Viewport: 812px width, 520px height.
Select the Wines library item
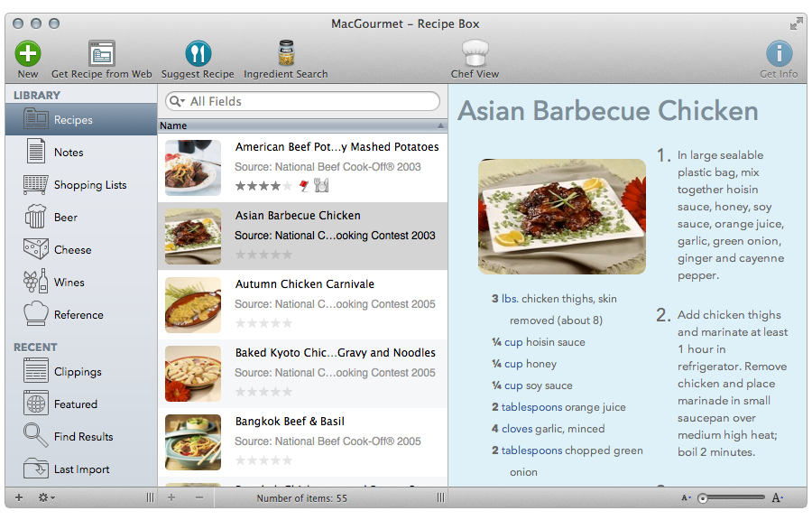tap(81, 283)
